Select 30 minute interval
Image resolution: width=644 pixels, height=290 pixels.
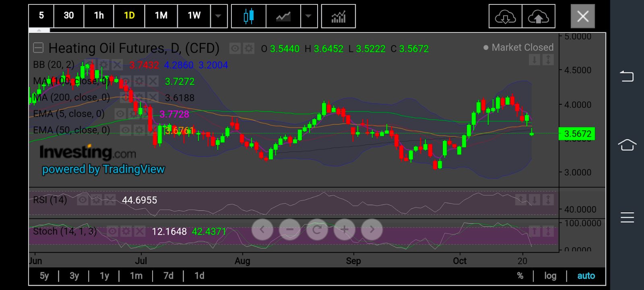(x=69, y=16)
